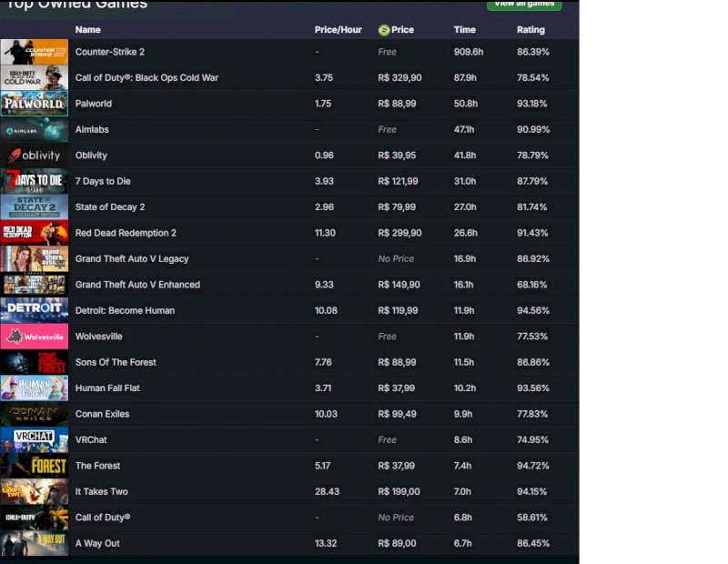Click the Counter-Strike 2 game thumbnail

(35, 52)
